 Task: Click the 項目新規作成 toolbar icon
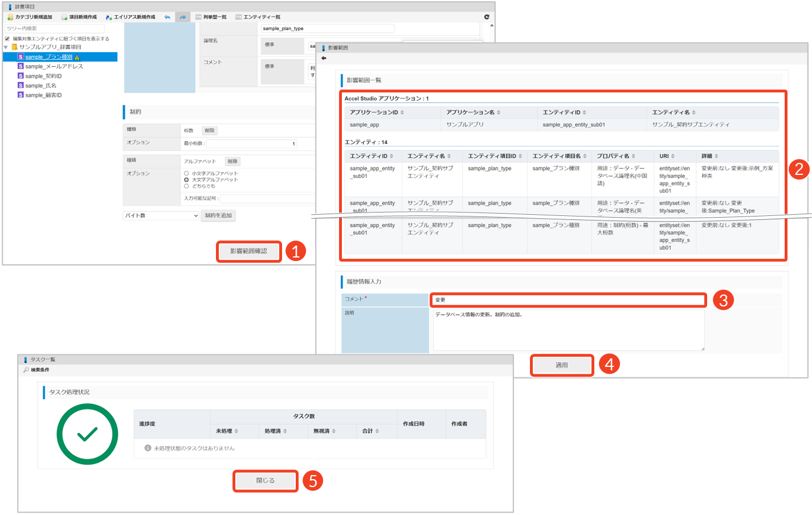[x=64, y=17]
